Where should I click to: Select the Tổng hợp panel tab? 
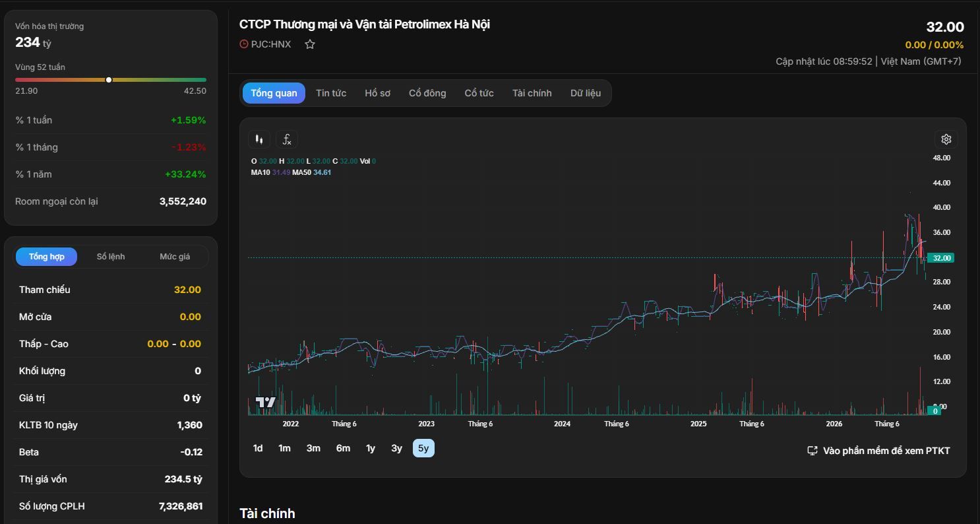point(47,257)
